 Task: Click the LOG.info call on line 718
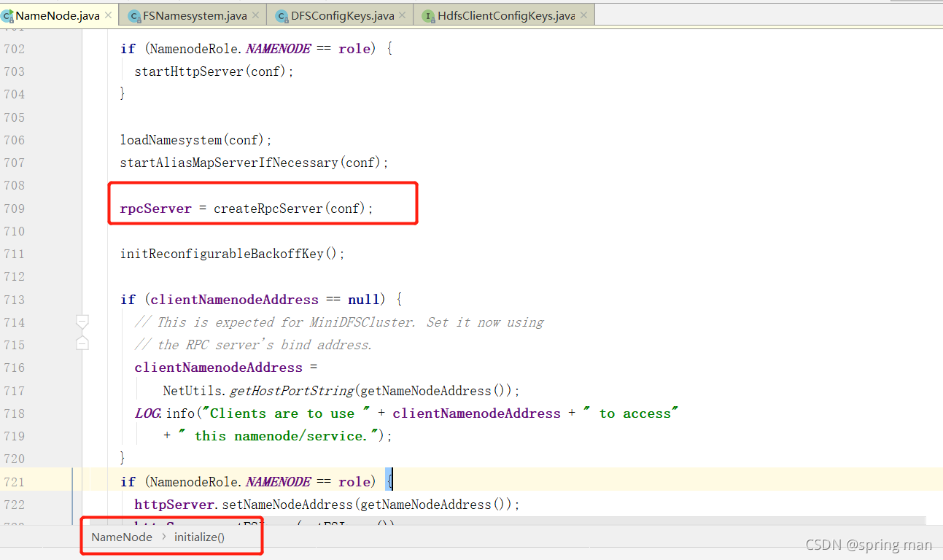165,413
